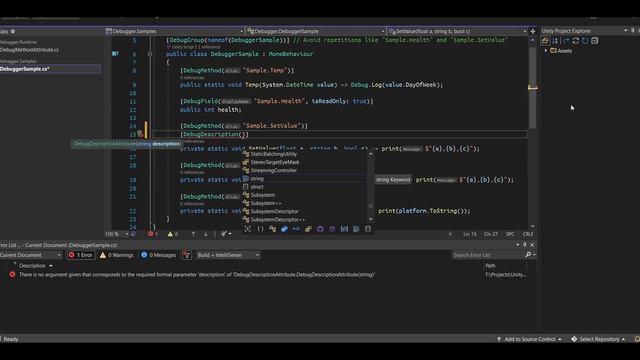Click the clear filters funnel icon
The image size is (640, 360).
pos(187,255)
